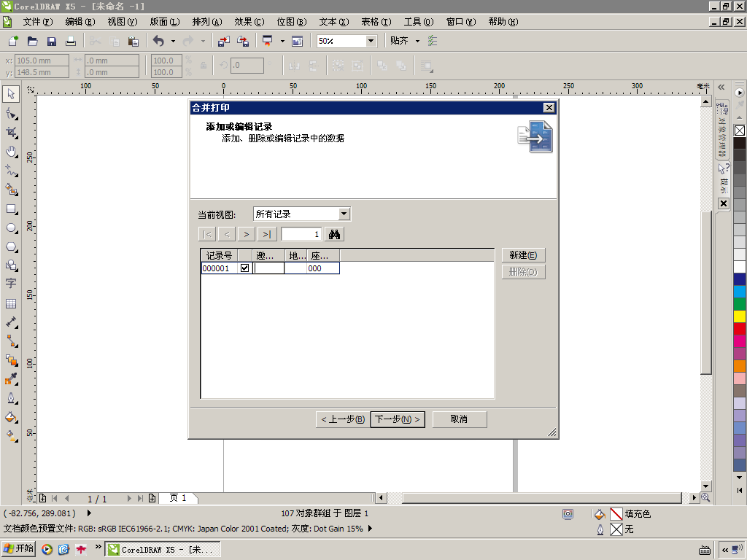Click the CorelDRAW X5 taskbar item
The height and width of the screenshot is (560, 747).
pos(163,549)
